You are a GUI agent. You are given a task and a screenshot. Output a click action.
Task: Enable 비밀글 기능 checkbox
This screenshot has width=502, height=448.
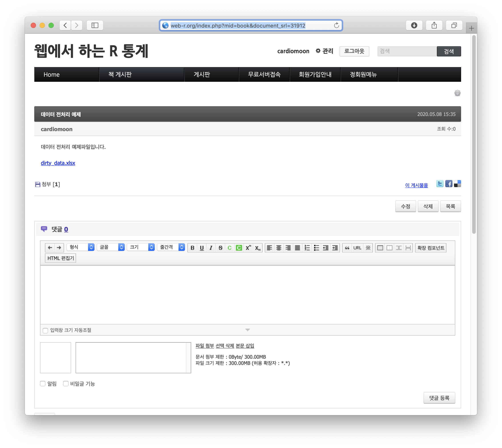[x=66, y=384]
